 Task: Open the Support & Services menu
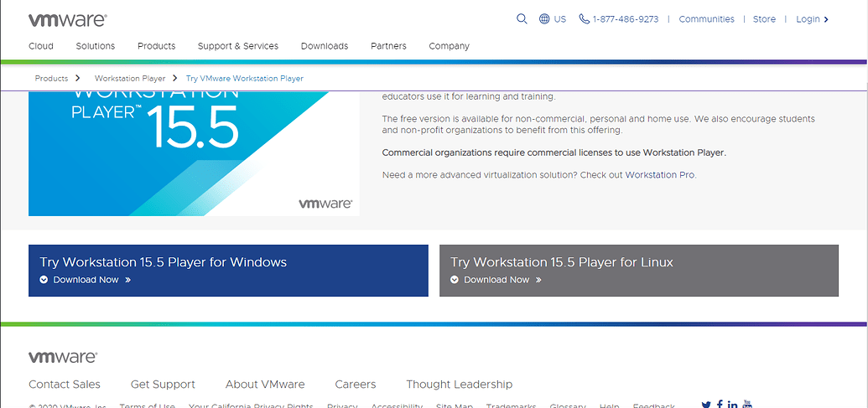[237, 46]
